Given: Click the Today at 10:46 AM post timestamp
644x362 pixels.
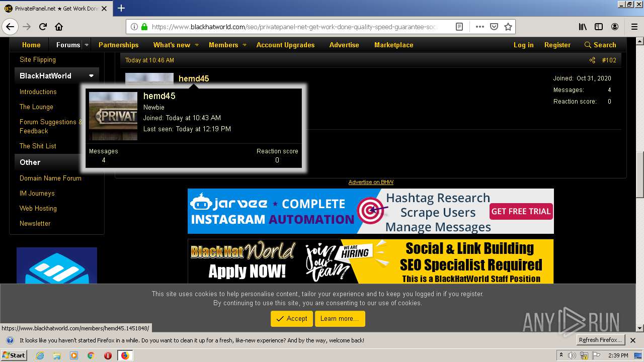Looking at the screenshot, I should pyautogui.click(x=149, y=60).
